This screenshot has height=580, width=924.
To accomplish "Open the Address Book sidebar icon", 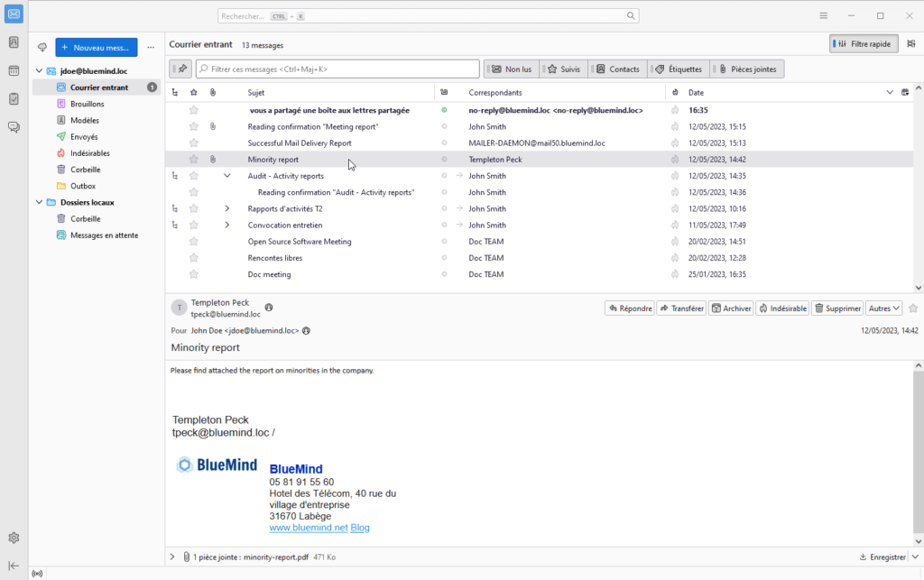I will pos(14,42).
